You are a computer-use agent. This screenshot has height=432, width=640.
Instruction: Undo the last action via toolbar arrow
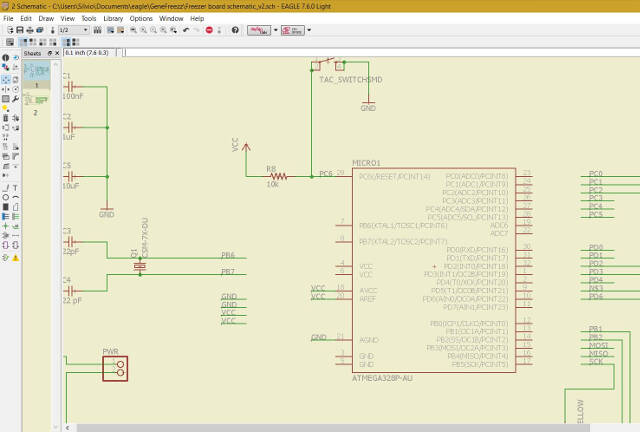tap(185, 30)
